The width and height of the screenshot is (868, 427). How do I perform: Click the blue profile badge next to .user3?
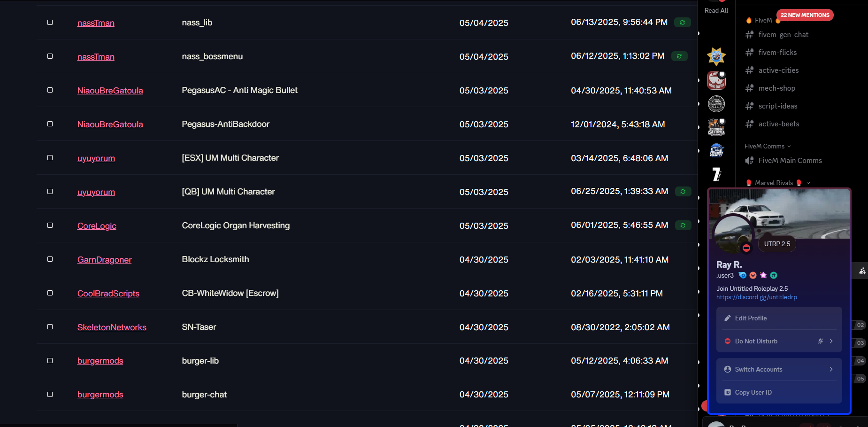(743, 275)
